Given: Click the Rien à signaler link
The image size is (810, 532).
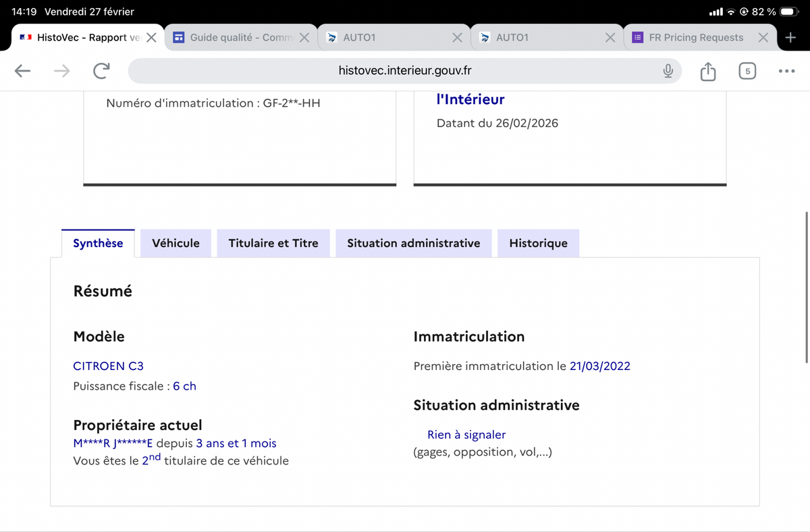Looking at the screenshot, I should 466,435.
